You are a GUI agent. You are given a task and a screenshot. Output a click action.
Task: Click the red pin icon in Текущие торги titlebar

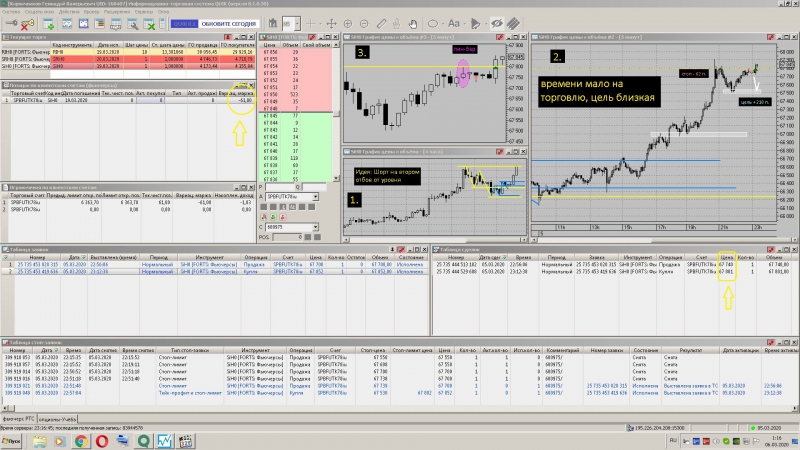(x=228, y=37)
